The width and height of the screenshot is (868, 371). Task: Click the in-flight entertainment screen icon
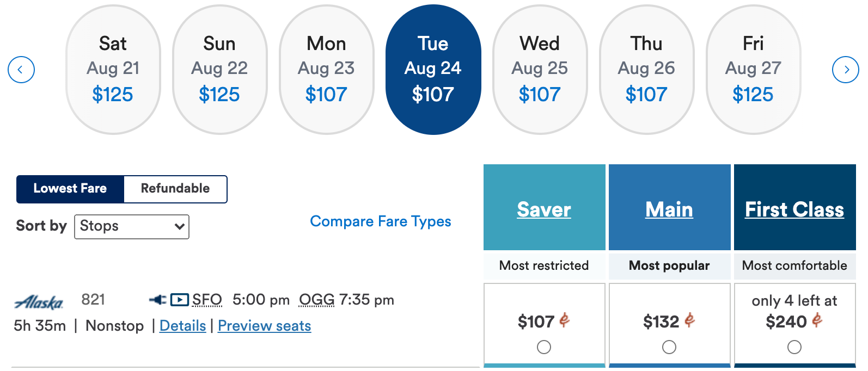[180, 300]
